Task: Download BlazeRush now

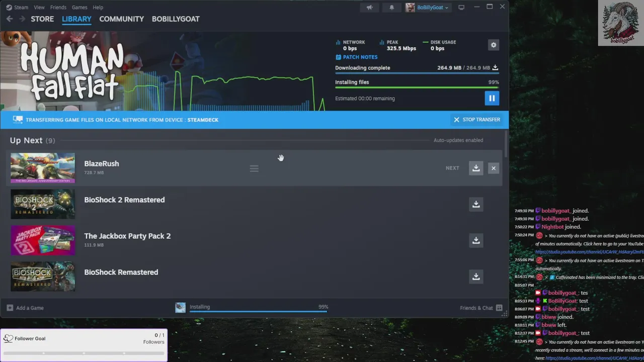Action: [x=476, y=168]
